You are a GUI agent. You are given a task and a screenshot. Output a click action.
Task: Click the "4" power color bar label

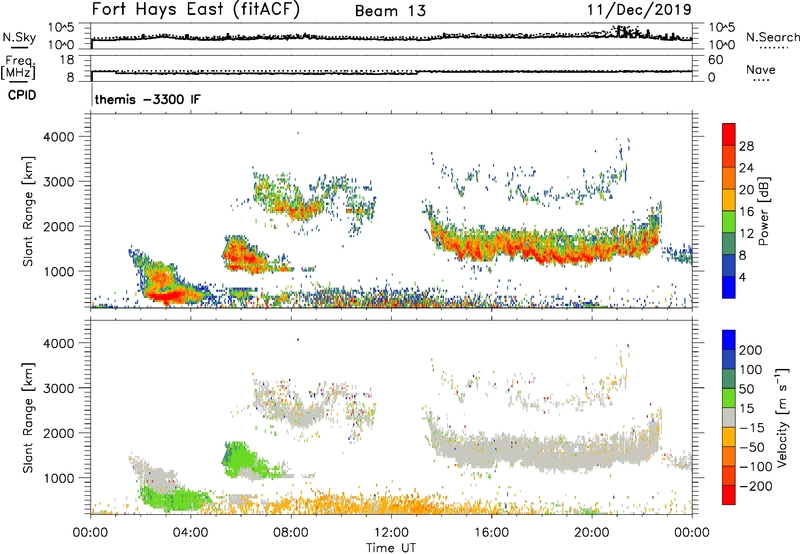coord(742,277)
